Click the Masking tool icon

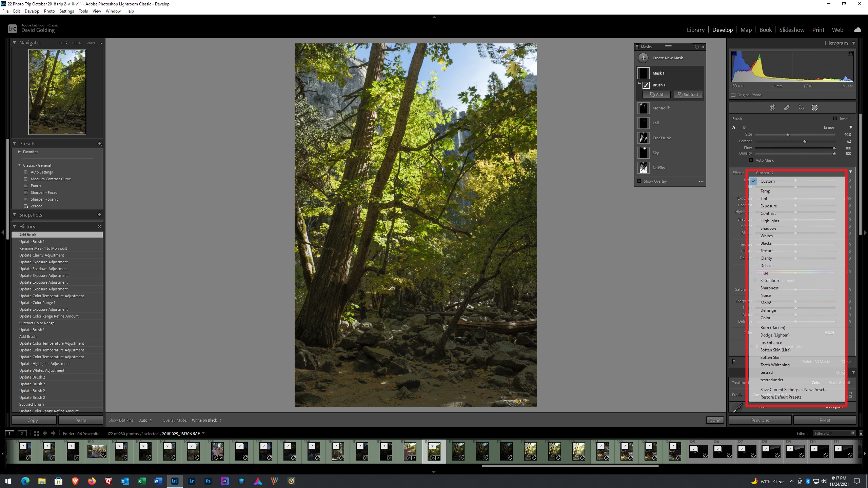tap(814, 108)
